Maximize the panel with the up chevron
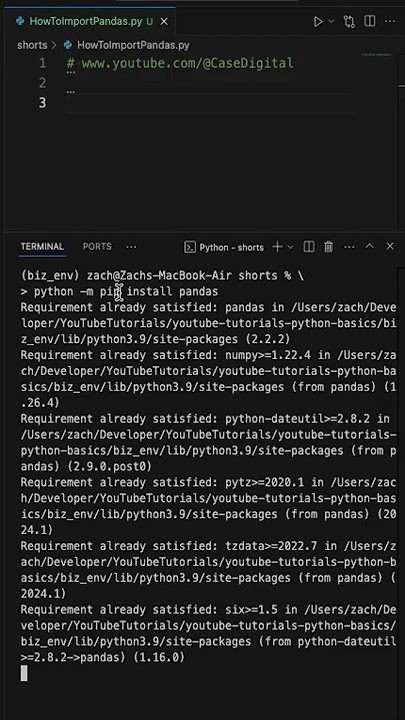The width and height of the screenshot is (405, 720). point(370,247)
